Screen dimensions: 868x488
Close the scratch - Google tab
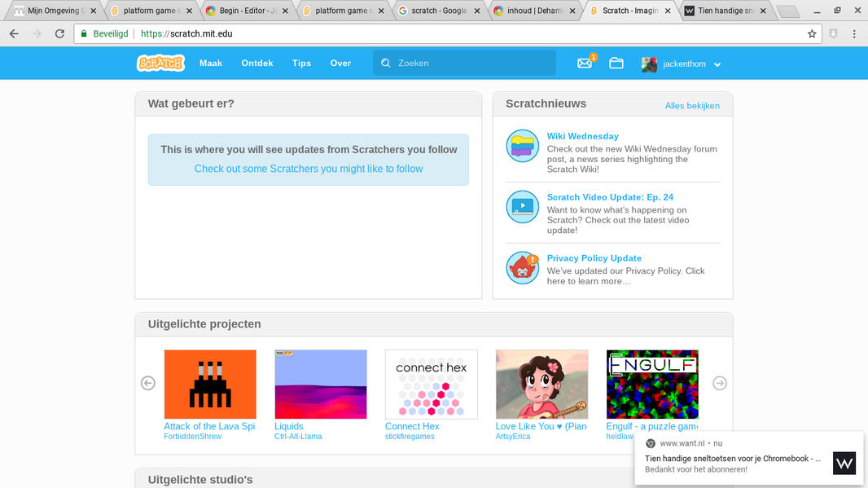coord(476,11)
